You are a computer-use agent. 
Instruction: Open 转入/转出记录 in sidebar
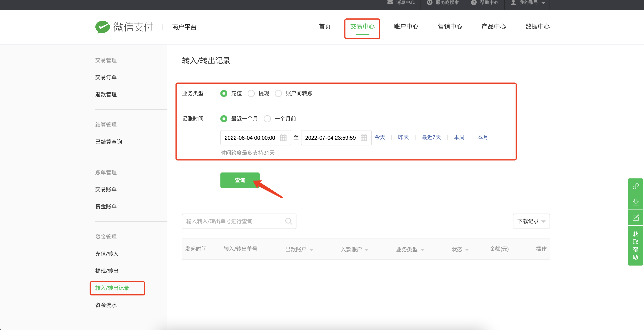click(x=112, y=288)
